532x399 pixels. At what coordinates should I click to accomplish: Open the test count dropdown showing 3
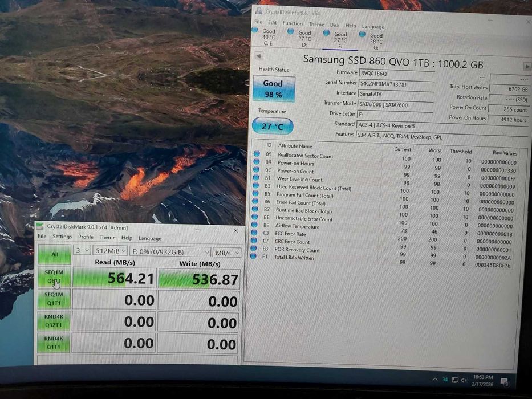[x=82, y=250]
